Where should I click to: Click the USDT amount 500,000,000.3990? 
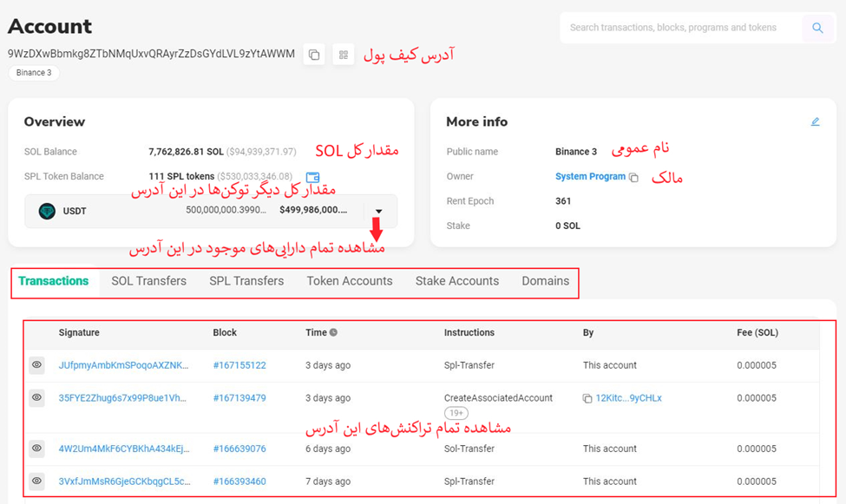(x=226, y=210)
